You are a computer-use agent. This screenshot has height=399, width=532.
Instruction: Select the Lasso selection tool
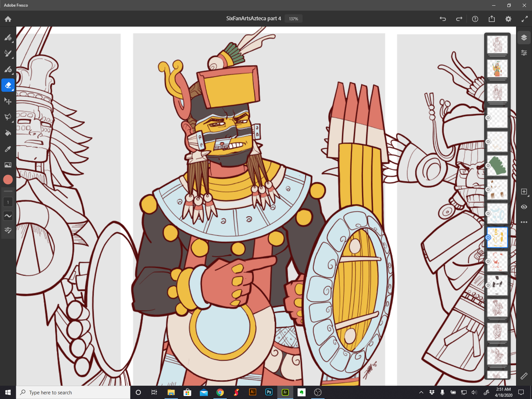tap(8, 117)
